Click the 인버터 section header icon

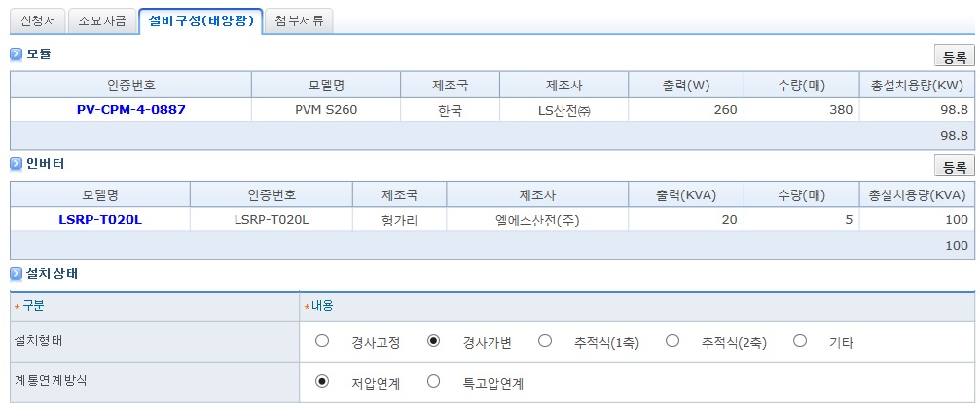16,164
